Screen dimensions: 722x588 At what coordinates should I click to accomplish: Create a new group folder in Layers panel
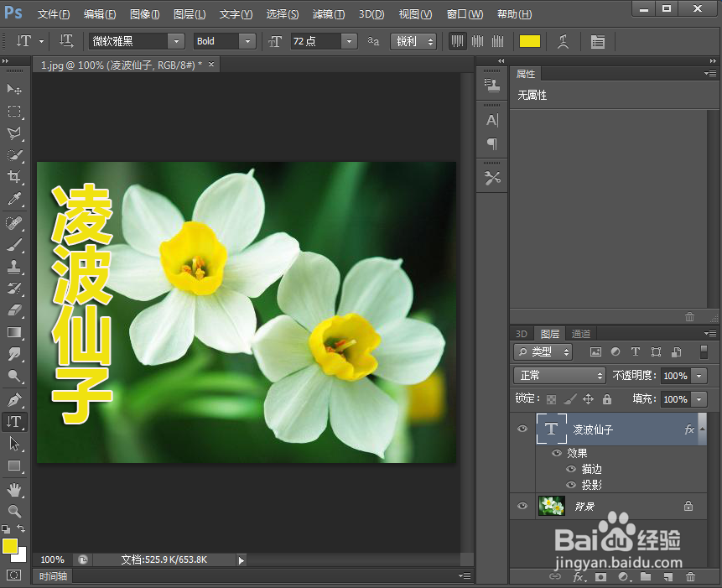[x=646, y=576]
